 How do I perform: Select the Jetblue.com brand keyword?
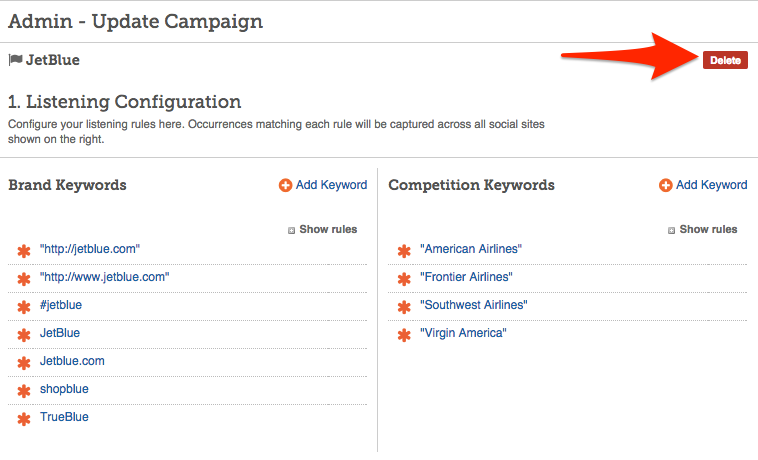click(72, 361)
